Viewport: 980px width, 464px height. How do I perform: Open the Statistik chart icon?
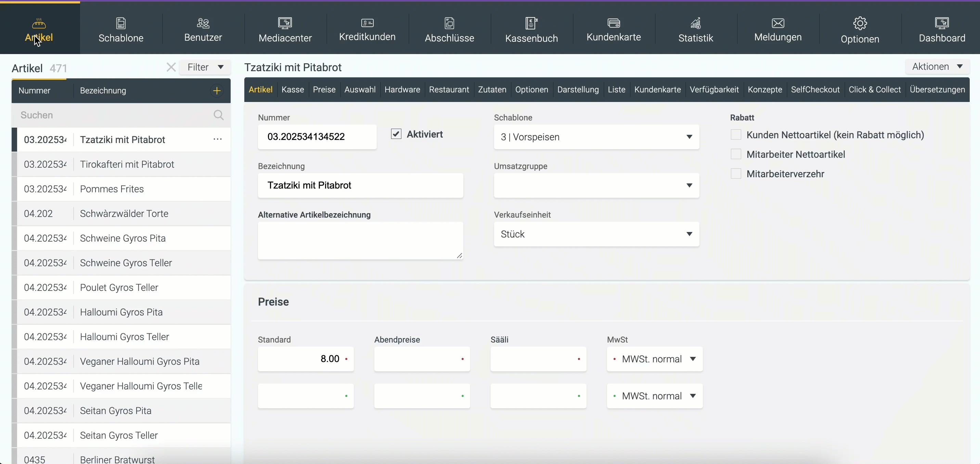click(695, 23)
